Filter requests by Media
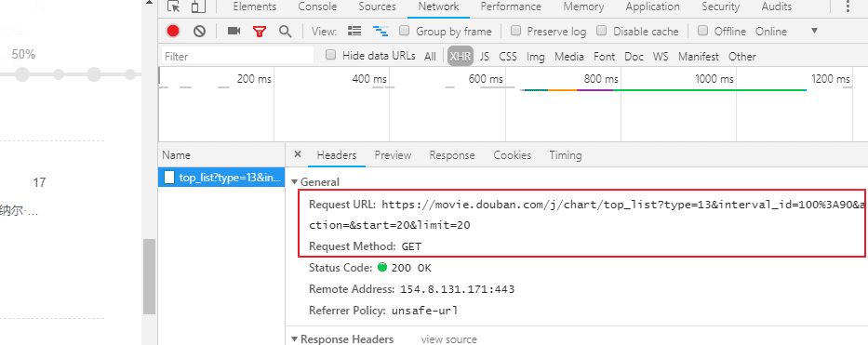Screen dimensions: 868x345 pos(569,57)
